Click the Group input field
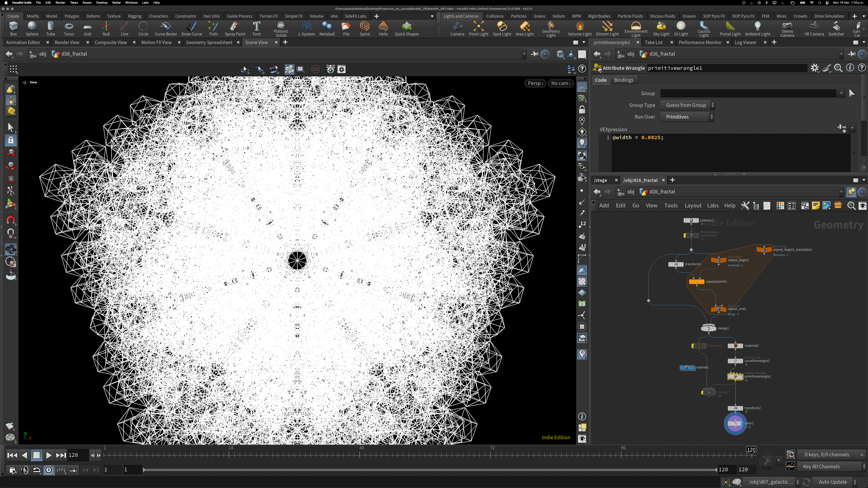The width and height of the screenshot is (868, 488). pos(748,93)
